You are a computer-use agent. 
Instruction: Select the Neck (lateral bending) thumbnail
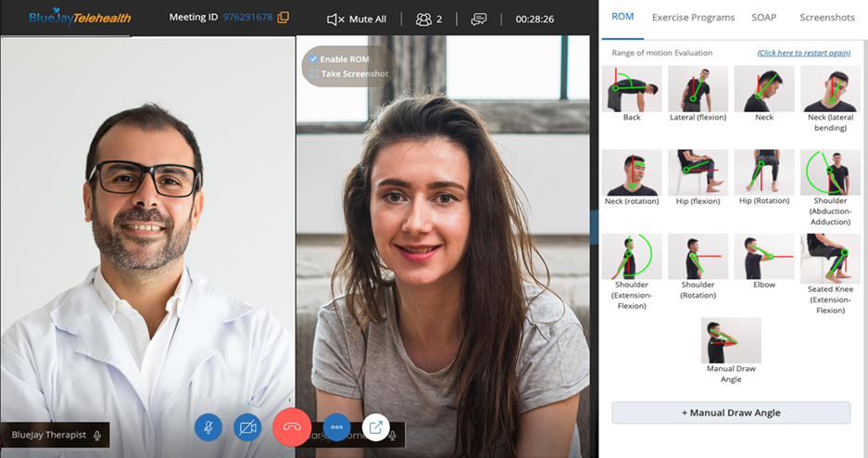point(830,89)
